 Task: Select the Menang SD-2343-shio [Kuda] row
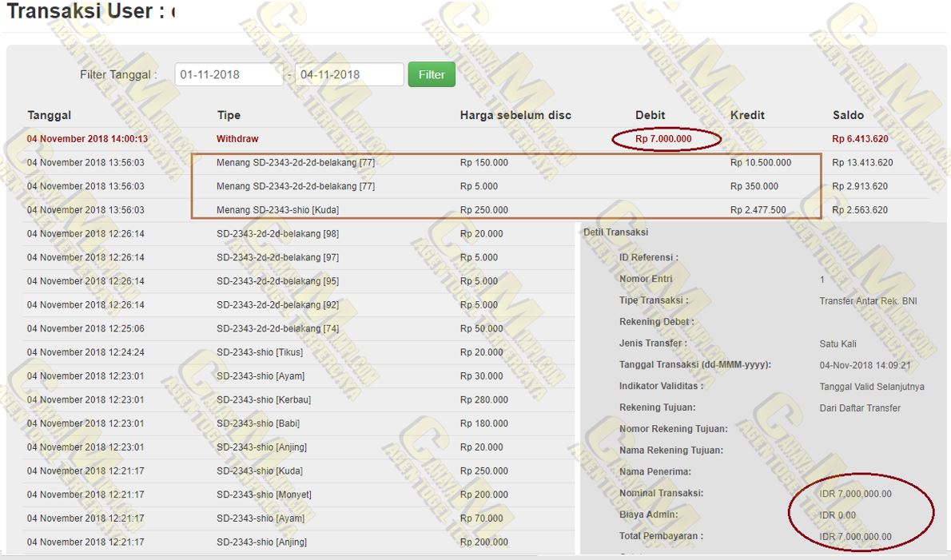tap(277, 210)
